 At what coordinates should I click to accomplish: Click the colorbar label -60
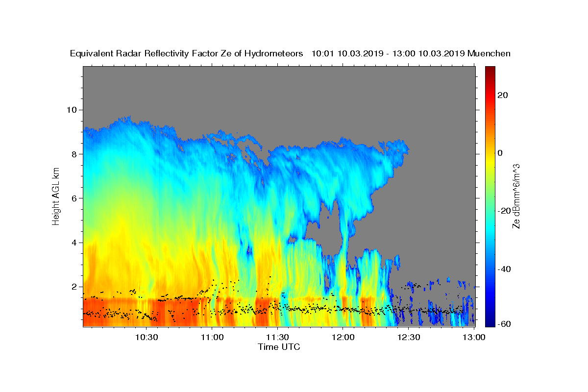pos(505,324)
